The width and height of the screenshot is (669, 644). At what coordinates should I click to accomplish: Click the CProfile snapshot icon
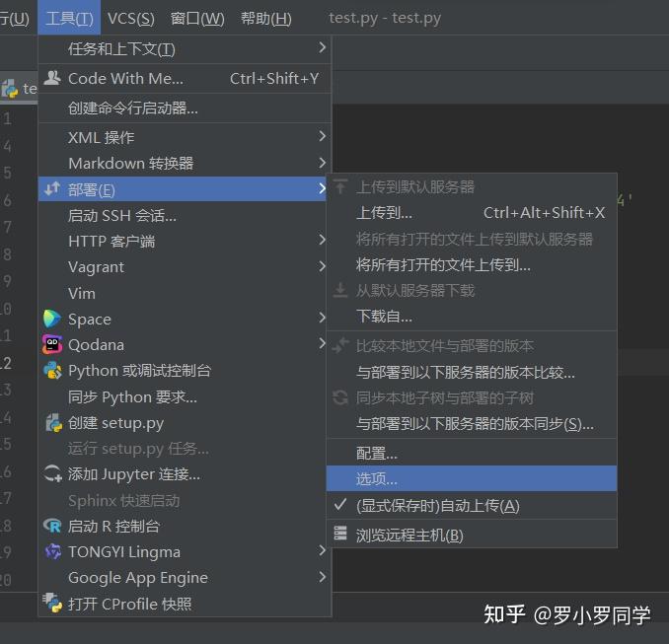52,603
